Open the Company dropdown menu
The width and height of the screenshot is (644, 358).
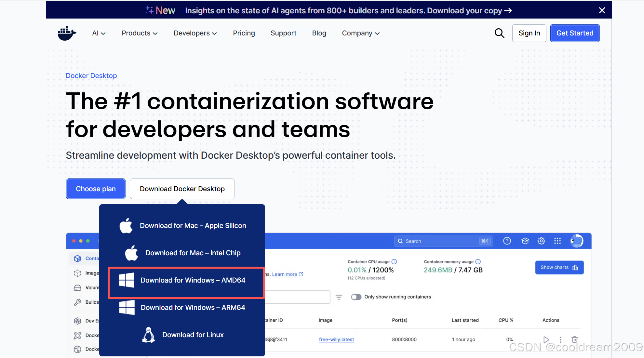pyautogui.click(x=361, y=33)
